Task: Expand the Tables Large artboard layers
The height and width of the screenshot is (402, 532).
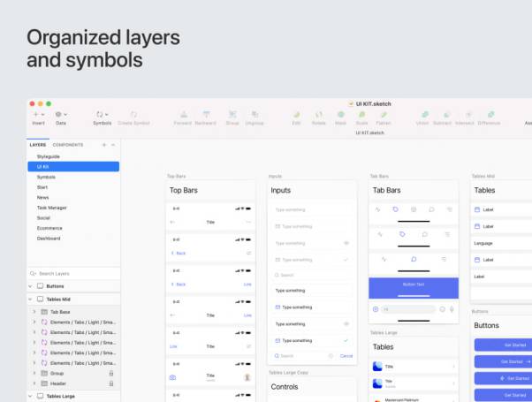Action: (30, 397)
